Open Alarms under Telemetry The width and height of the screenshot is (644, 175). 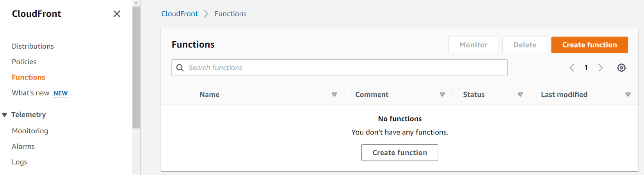[x=23, y=146]
